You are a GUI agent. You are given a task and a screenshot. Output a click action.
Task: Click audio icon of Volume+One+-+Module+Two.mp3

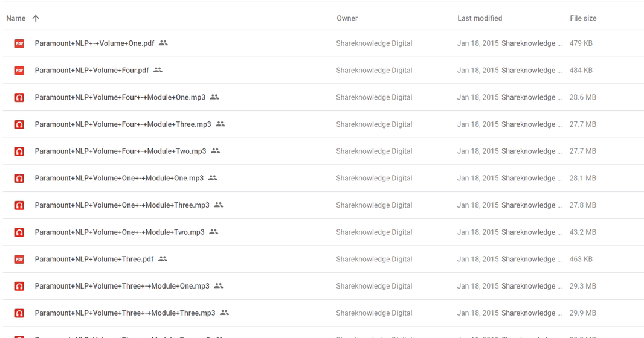click(x=19, y=232)
